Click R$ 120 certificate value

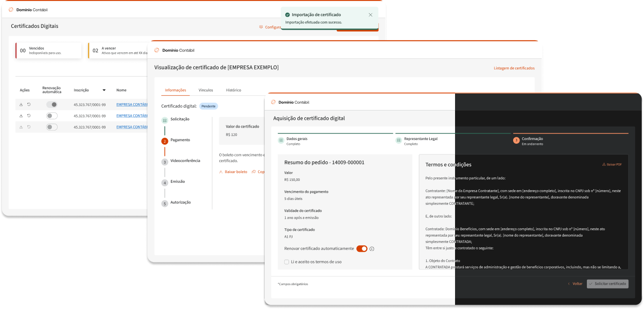[231, 134]
